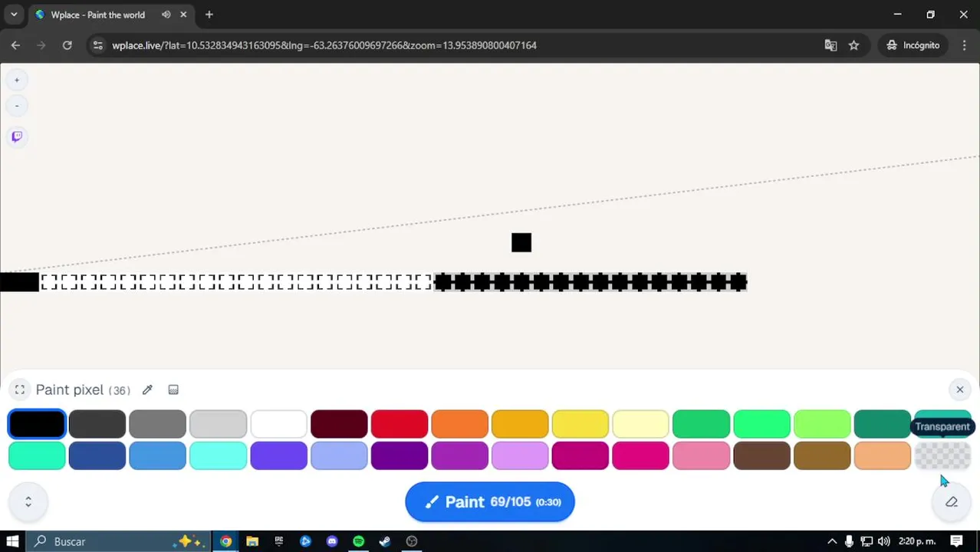The height and width of the screenshot is (552, 980).
Task: View site information icon before the URL
Action: [97, 45]
